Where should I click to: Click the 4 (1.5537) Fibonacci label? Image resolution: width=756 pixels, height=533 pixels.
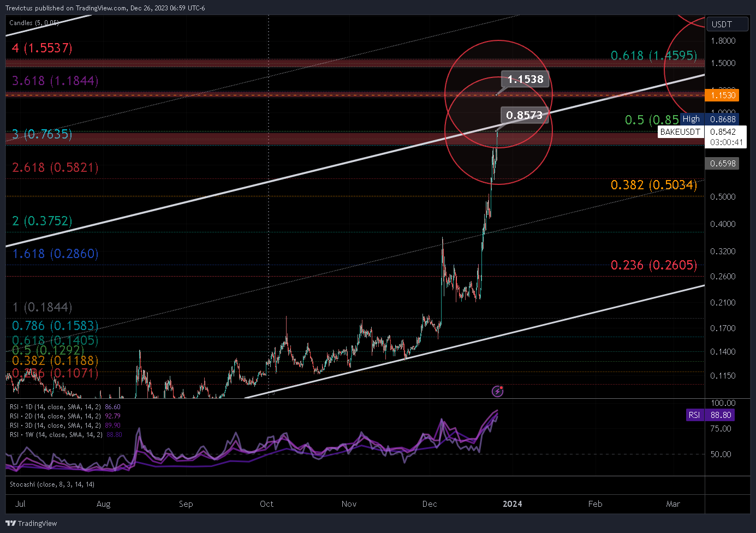pos(42,48)
